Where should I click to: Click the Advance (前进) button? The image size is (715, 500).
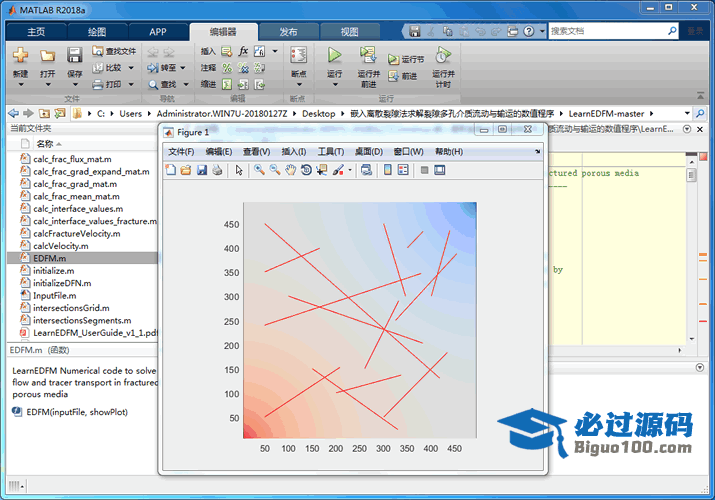[x=402, y=76]
